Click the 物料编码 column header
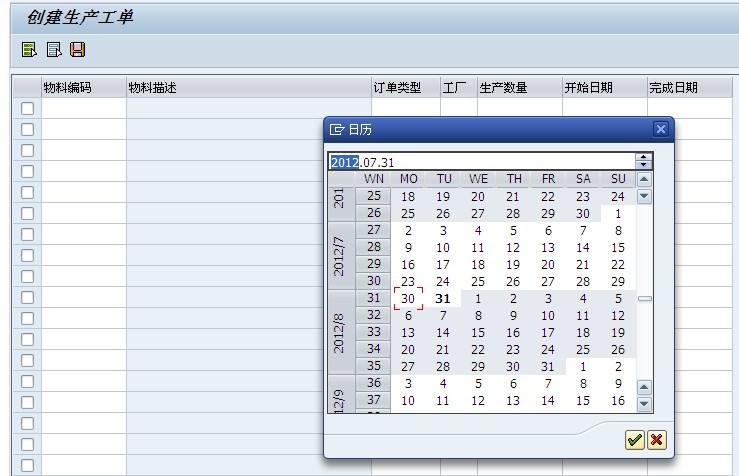 [x=84, y=88]
